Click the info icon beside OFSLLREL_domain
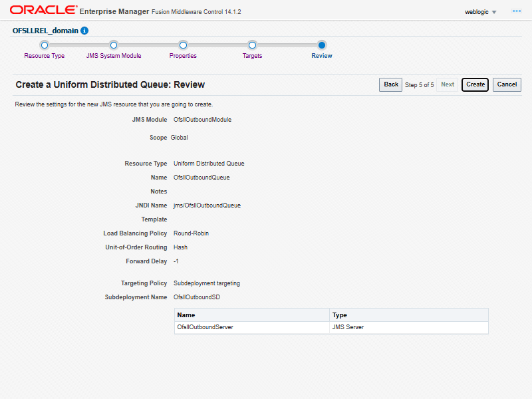 tap(84, 31)
